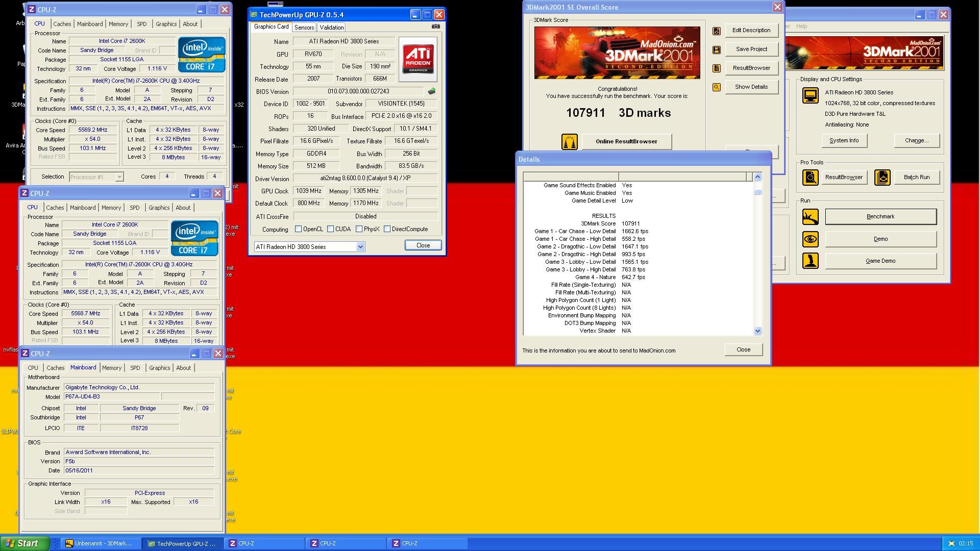
Task: Open Memory tab in top CPU-Z window
Action: 118,24
